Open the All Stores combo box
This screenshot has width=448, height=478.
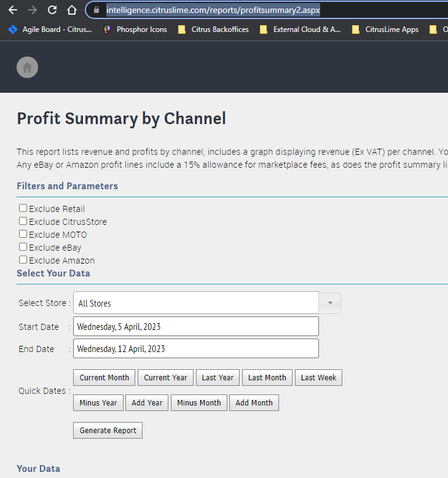[x=195, y=303]
